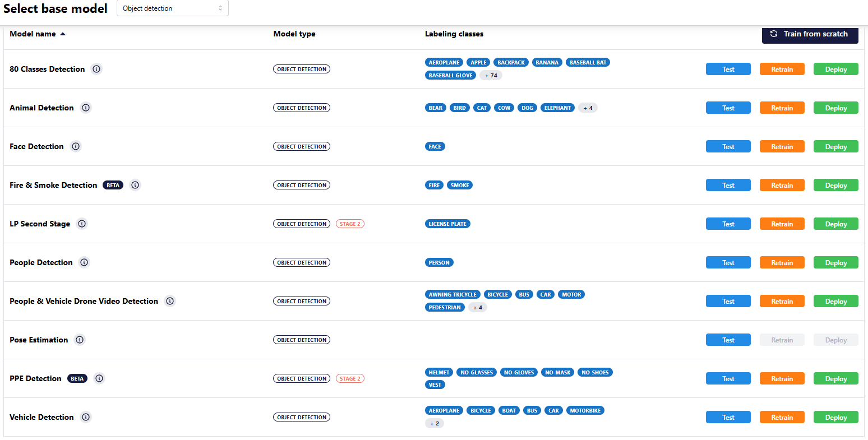This screenshot has height=440, width=868.
Task: Show +2 hidden classes for Vehicle Detection
Action: coord(435,423)
